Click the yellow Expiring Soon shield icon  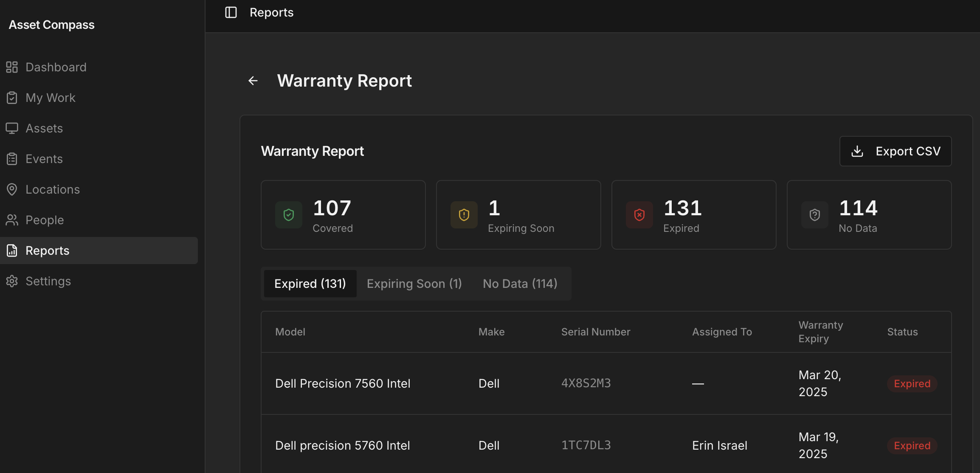[x=464, y=215]
